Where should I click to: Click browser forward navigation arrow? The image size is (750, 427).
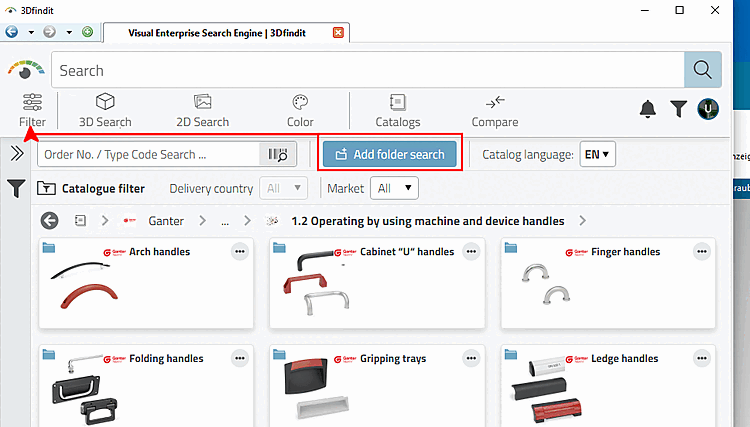(x=49, y=32)
